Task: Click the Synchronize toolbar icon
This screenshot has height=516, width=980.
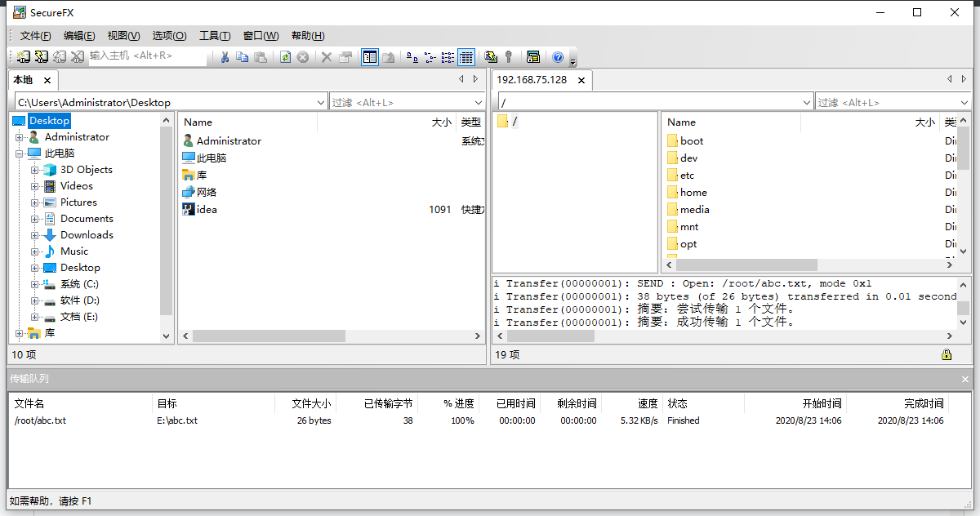Action: [491, 57]
